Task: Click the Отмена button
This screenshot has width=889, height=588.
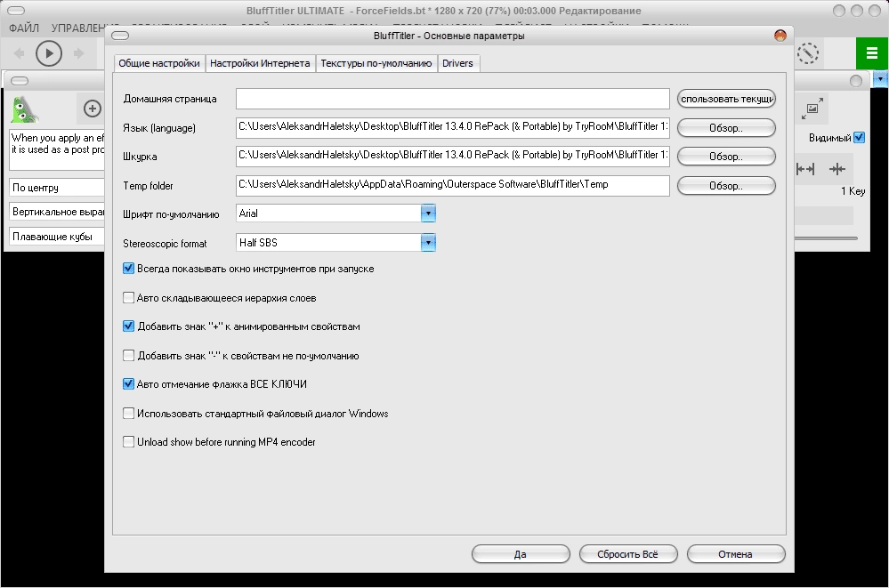Action: (x=736, y=554)
